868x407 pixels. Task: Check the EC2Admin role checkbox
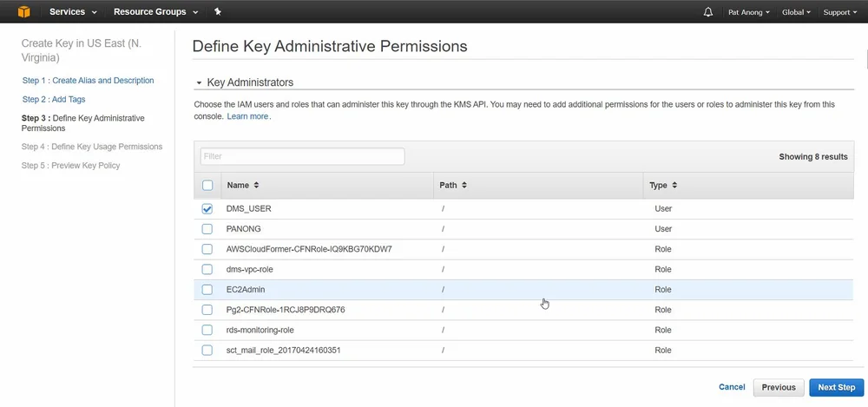pos(207,290)
